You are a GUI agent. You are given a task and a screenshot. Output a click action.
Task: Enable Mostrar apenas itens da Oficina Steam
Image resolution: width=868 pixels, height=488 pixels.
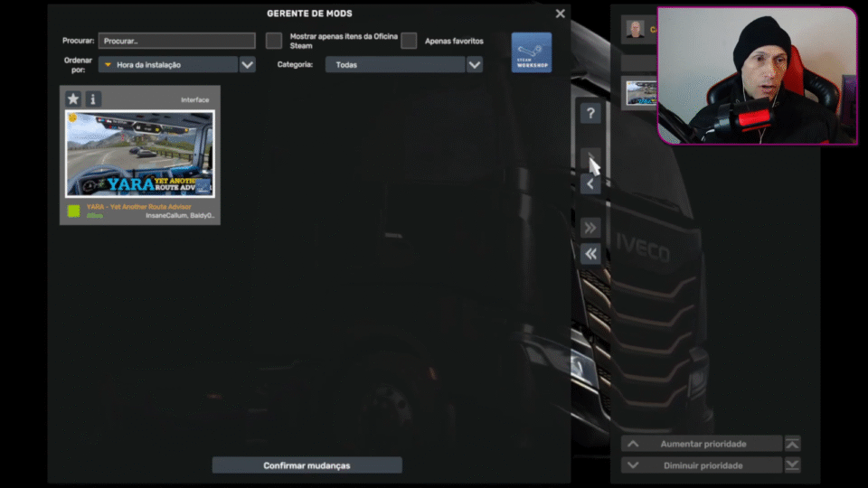pyautogui.click(x=274, y=41)
